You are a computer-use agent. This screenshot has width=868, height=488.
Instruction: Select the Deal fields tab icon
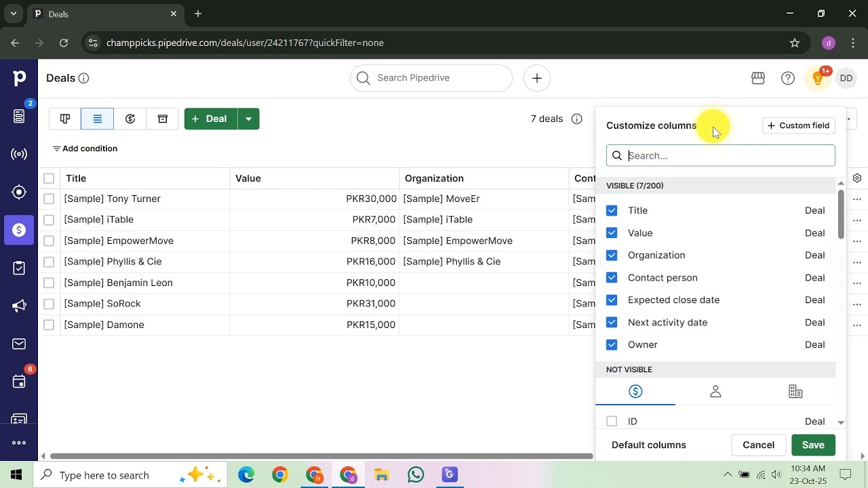[x=635, y=392]
